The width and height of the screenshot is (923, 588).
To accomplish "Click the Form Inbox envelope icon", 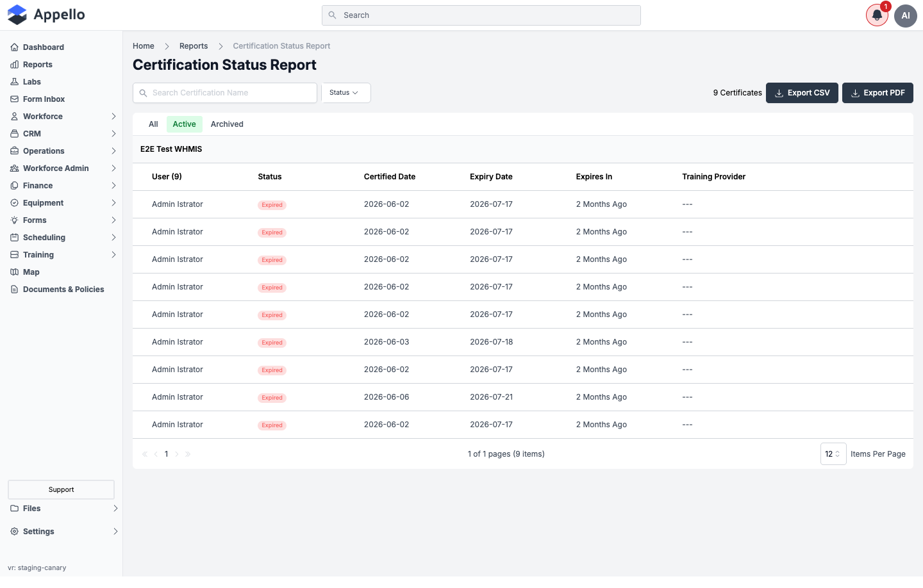I will coord(14,99).
